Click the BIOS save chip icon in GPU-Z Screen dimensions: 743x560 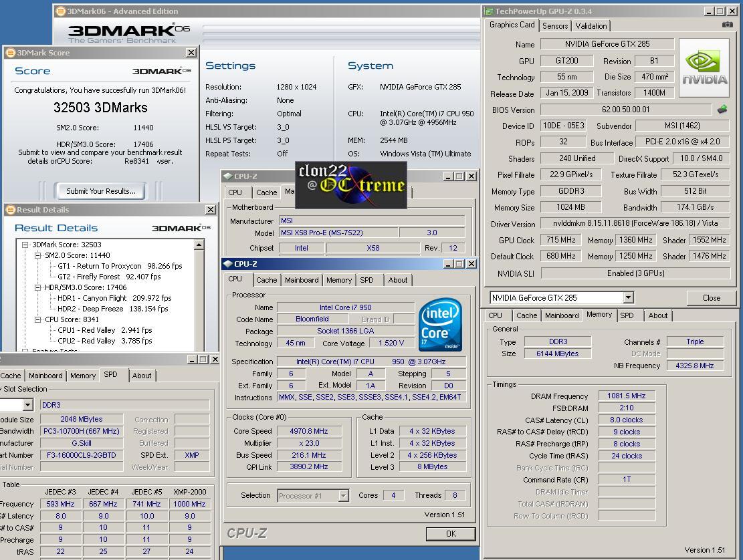click(x=722, y=110)
